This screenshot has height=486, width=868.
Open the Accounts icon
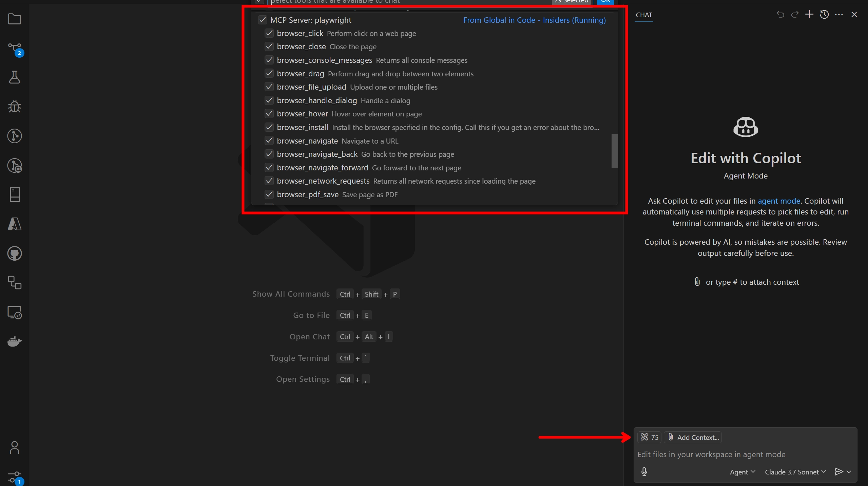pos(15,447)
